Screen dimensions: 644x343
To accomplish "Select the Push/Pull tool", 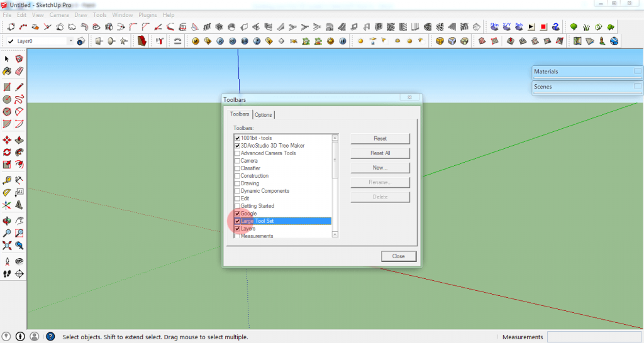I will click(x=19, y=140).
